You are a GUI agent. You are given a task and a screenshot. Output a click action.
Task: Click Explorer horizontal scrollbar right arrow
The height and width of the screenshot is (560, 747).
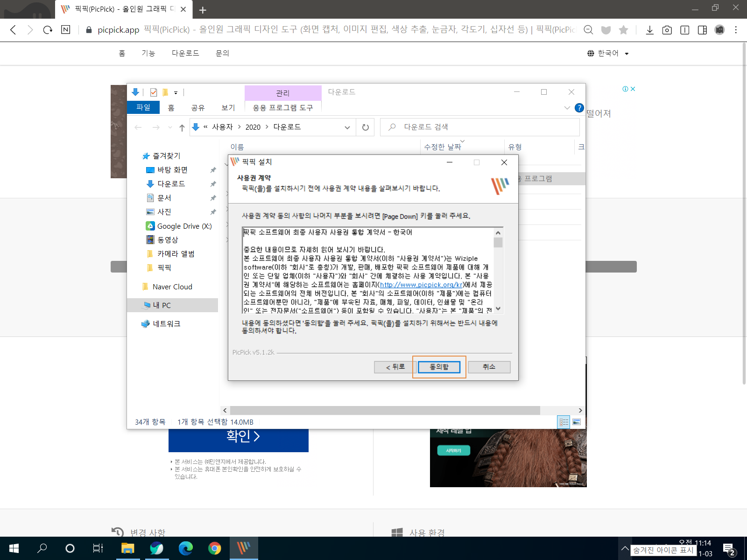tap(580, 411)
